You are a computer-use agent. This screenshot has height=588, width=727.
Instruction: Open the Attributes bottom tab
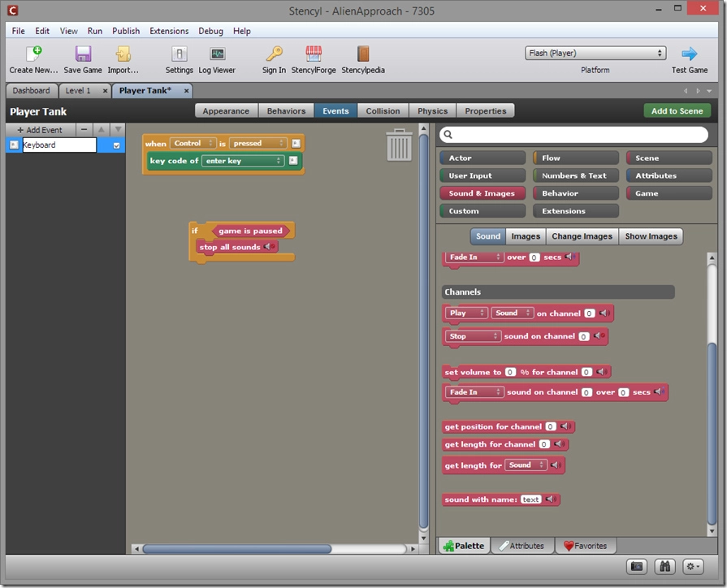[x=522, y=546]
